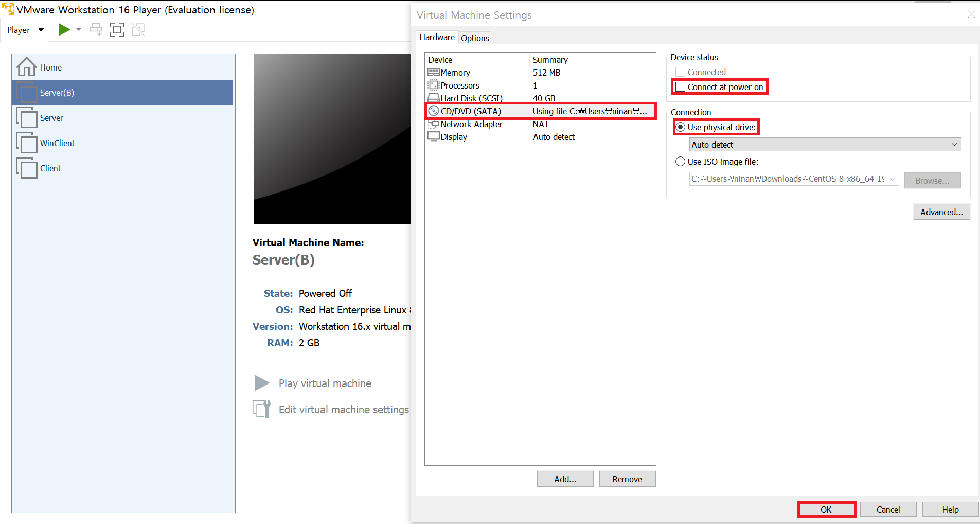Select Use physical drive radio button
The width and height of the screenshot is (980, 524).
(680, 127)
